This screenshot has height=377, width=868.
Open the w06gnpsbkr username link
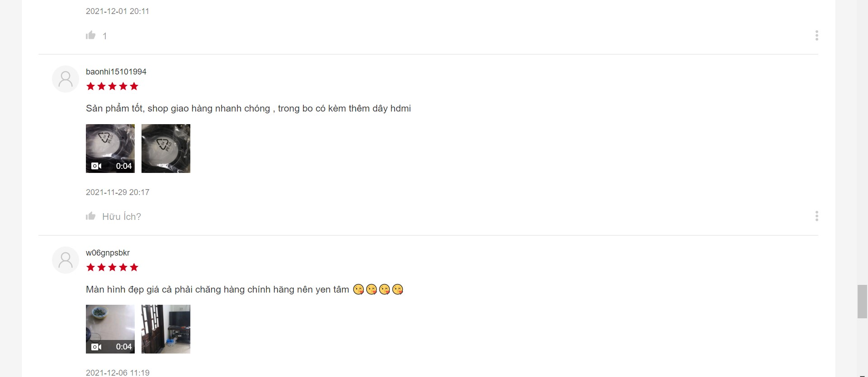(x=108, y=253)
